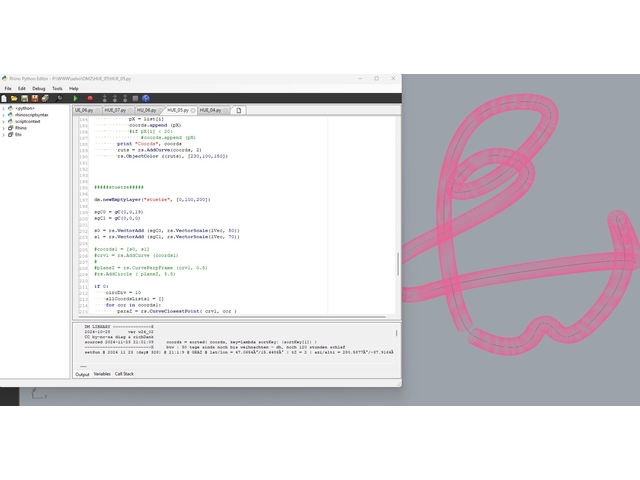Click the code editor horizontal scrollbar
The width and height of the screenshot is (640, 480).
[232, 317]
